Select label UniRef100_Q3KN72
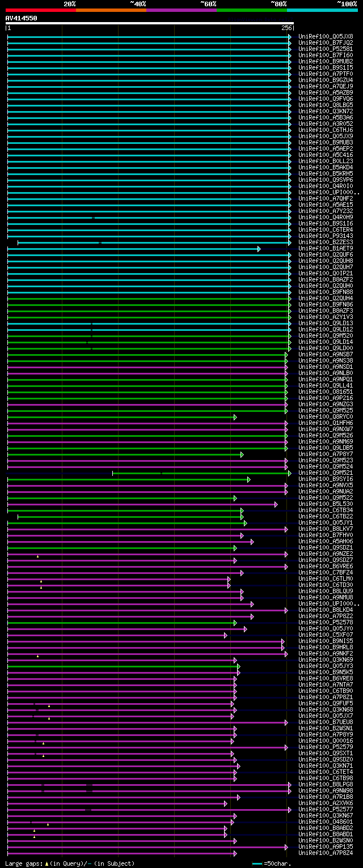The image size is (363, 868). click(326, 111)
